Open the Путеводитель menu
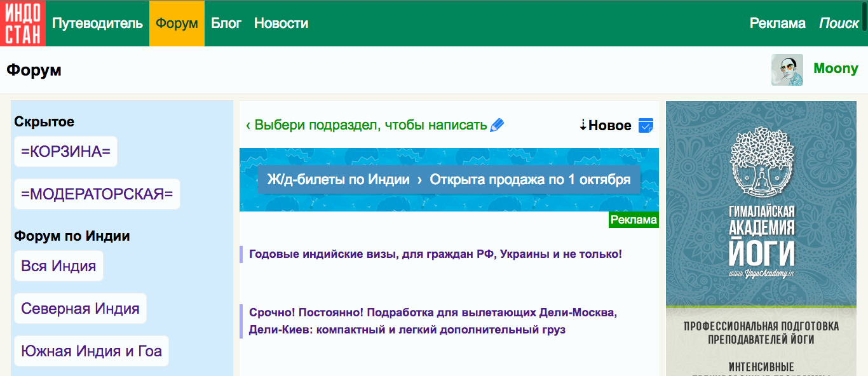 pos(97,23)
